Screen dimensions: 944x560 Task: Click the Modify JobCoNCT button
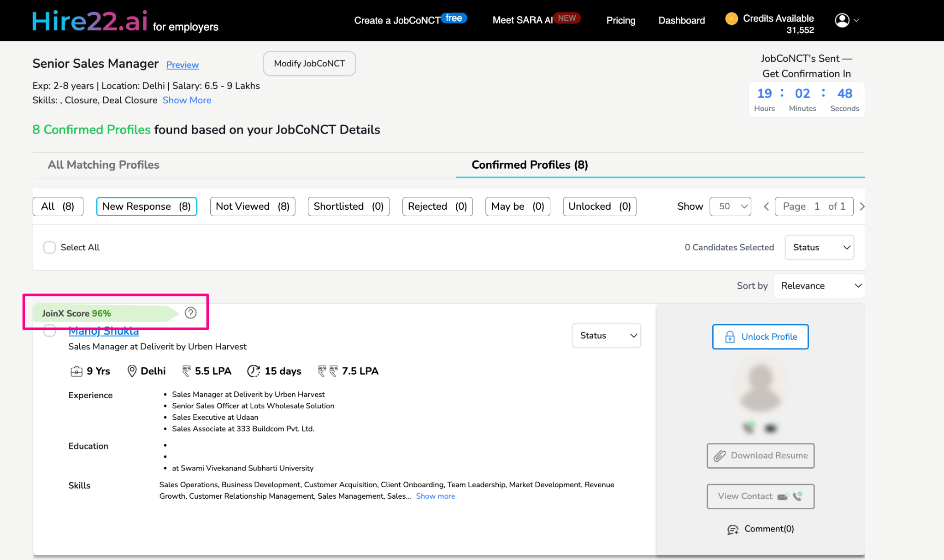pos(309,64)
